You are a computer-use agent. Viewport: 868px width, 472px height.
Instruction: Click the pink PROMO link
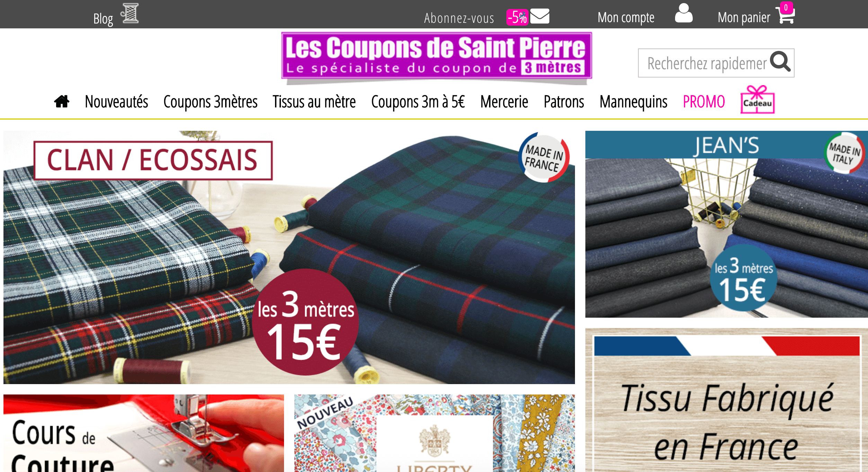coord(704,102)
